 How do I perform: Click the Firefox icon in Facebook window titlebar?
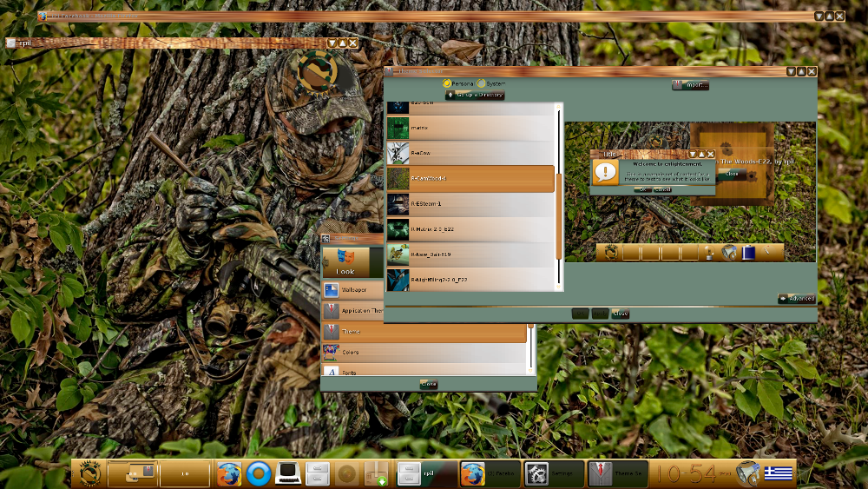click(x=43, y=16)
